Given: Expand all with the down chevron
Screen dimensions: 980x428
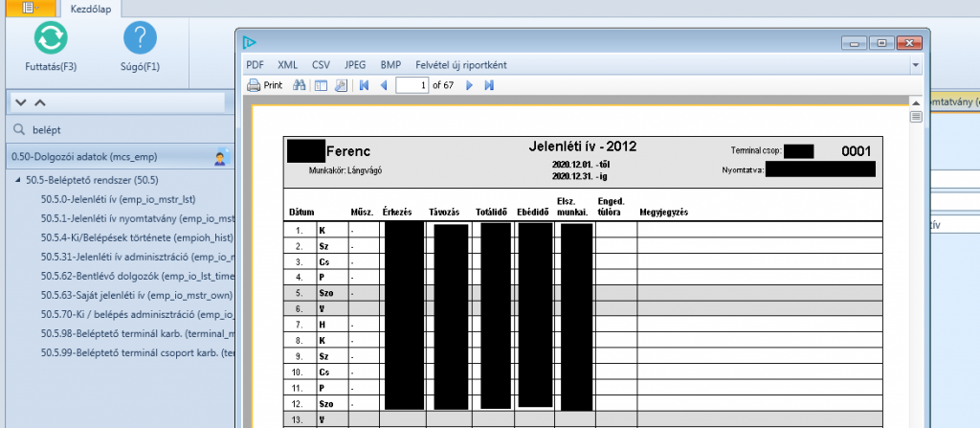Looking at the screenshot, I should [x=20, y=101].
